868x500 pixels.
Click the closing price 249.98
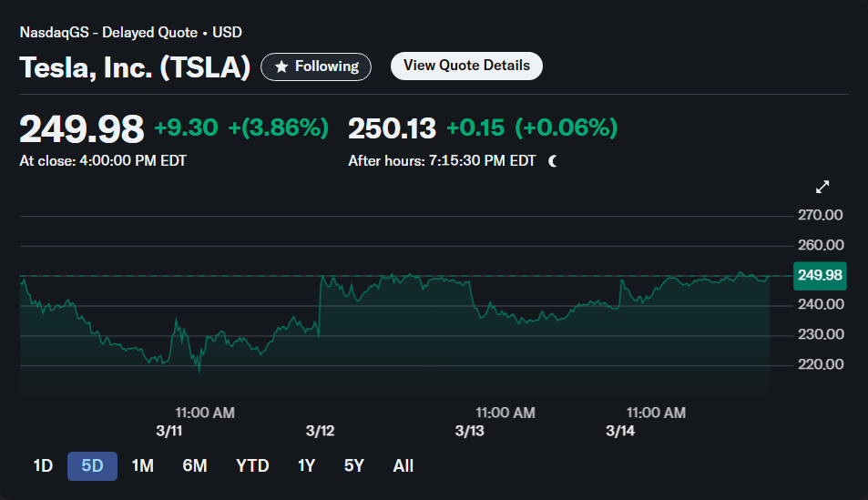[x=81, y=129]
